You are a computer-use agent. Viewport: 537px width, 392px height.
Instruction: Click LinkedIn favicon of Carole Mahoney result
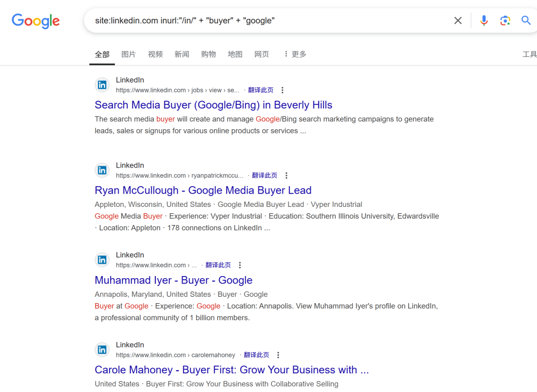[x=102, y=349]
